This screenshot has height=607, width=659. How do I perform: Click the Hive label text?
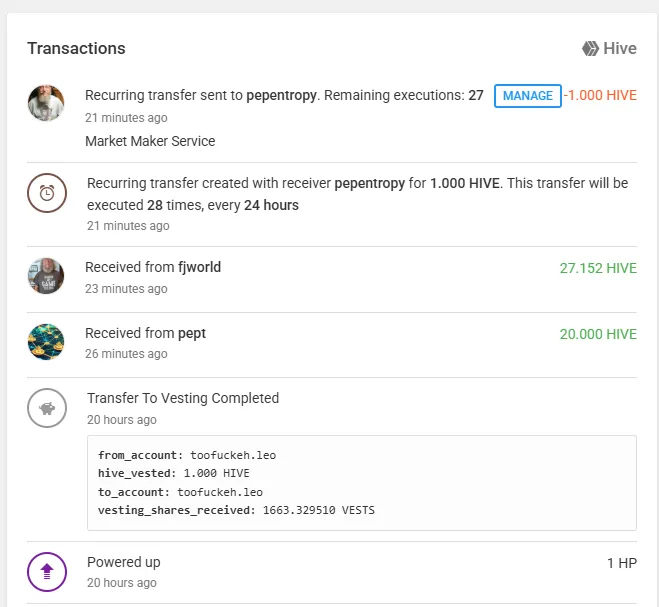pos(620,48)
